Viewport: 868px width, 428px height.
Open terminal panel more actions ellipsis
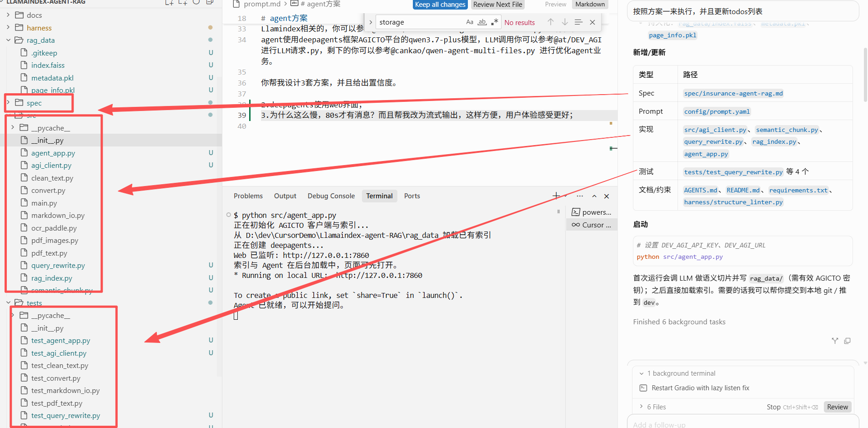(580, 196)
